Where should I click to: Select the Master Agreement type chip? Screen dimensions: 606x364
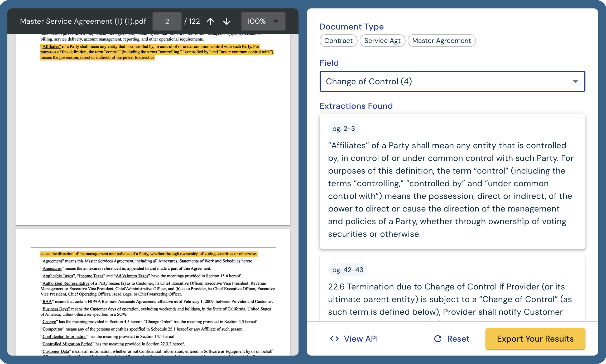point(441,41)
